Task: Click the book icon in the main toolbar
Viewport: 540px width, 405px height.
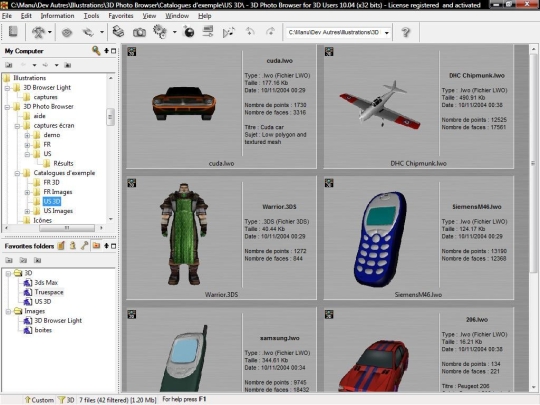Action: coord(13,32)
